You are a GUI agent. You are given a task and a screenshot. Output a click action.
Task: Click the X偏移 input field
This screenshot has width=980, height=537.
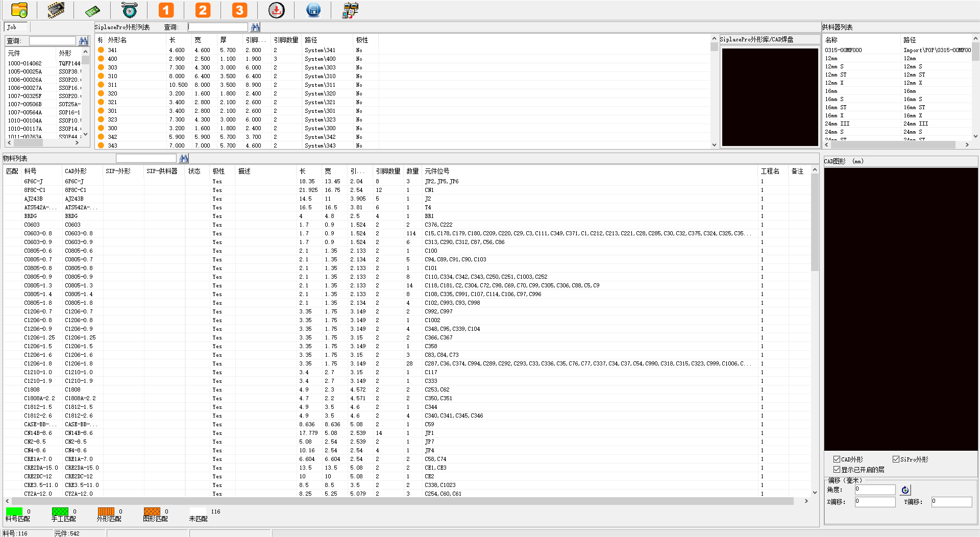pyautogui.click(x=875, y=502)
